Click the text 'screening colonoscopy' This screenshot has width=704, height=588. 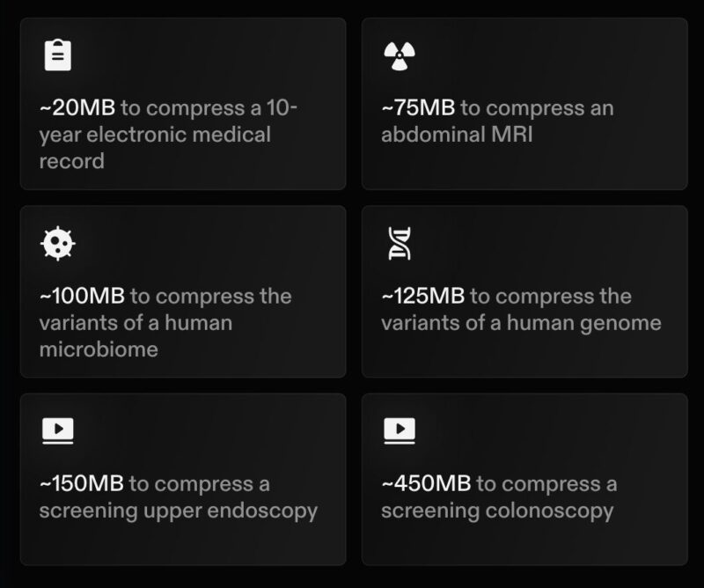(x=497, y=511)
